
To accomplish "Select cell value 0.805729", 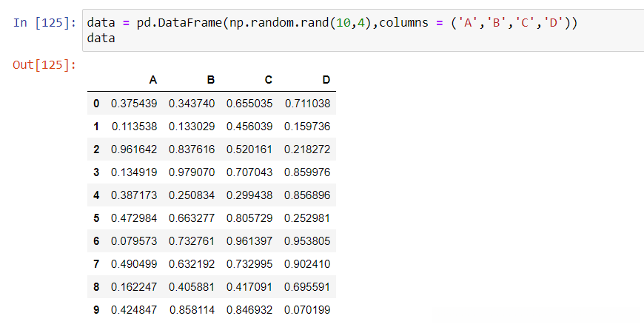I will [249, 218].
